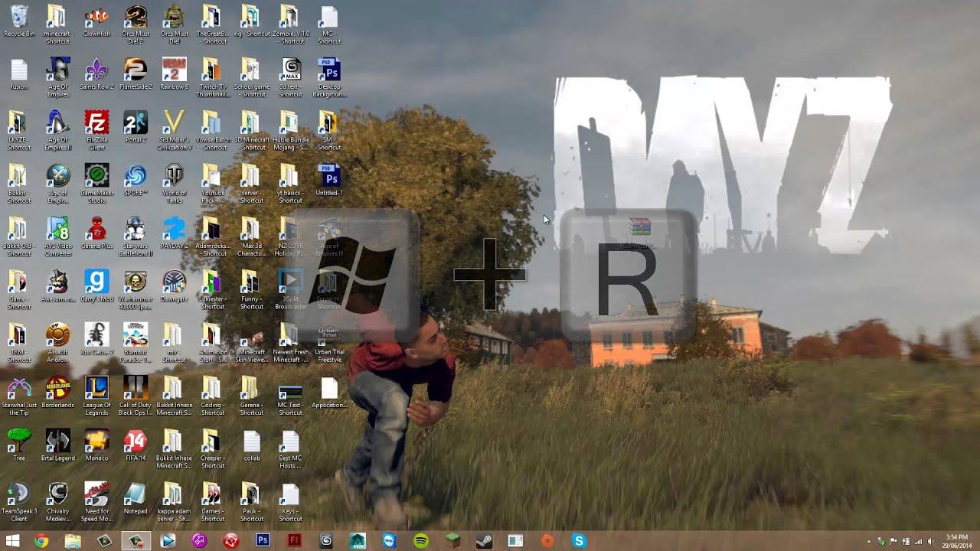Select the Keys shortcut file
Screen dimensions: 980x551
coord(291,502)
